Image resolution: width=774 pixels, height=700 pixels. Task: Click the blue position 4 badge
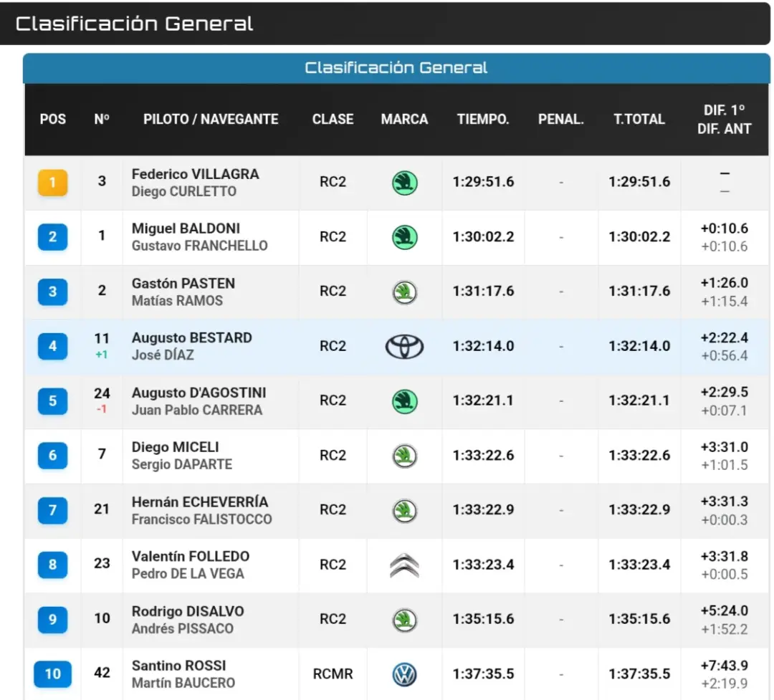pos(53,346)
